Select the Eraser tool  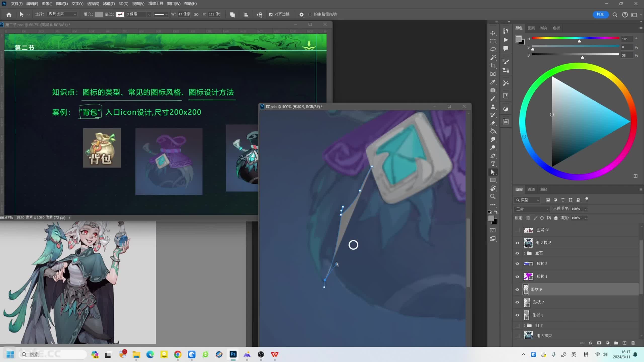click(x=493, y=123)
